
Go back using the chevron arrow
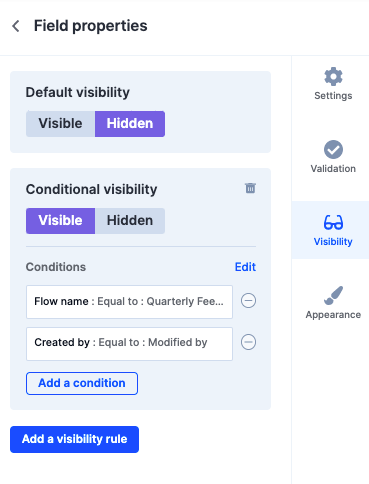tap(16, 26)
